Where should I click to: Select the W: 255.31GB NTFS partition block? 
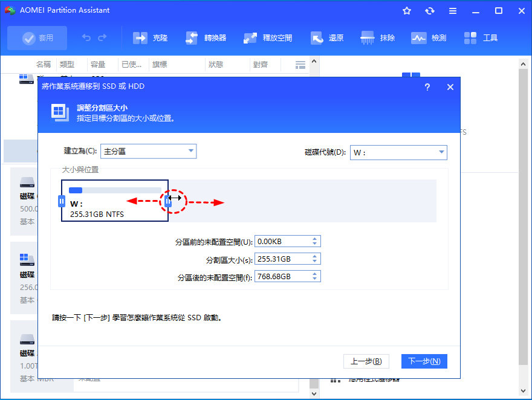[115, 201]
